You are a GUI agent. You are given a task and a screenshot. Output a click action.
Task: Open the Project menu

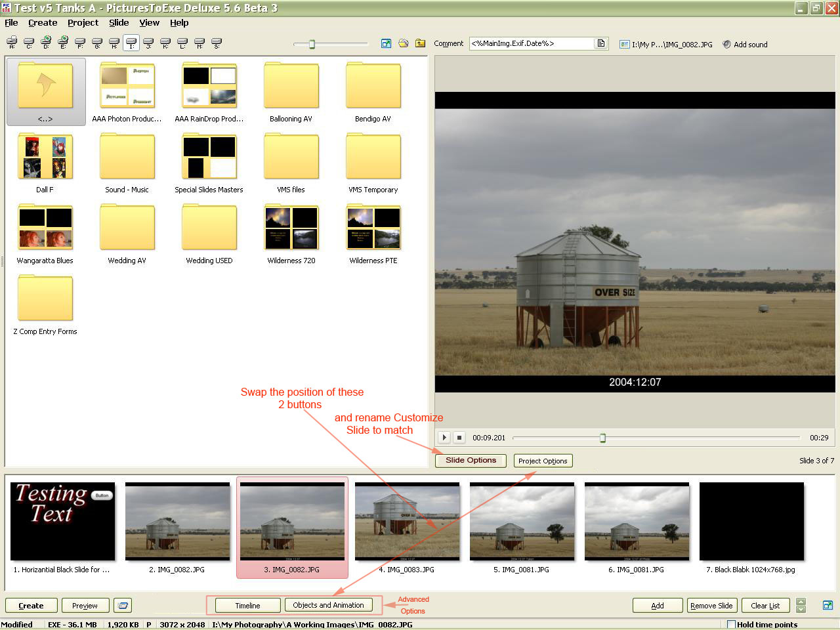[x=83, y=22]
